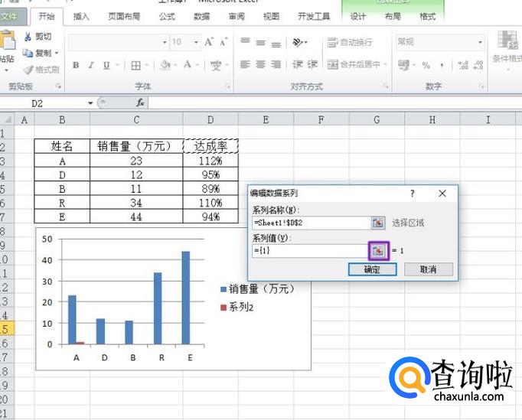Toggle underline formatting

pyautogui.click(x=106, y=66)
